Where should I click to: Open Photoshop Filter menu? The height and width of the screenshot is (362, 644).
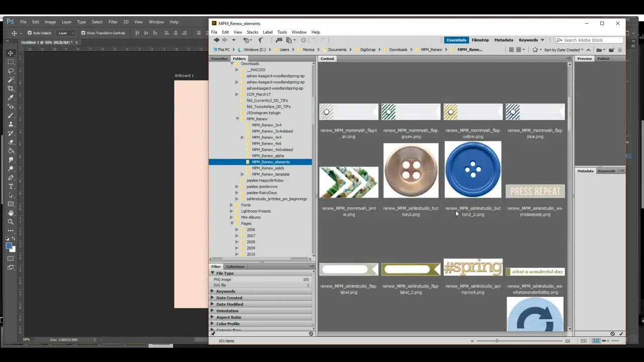113,22
